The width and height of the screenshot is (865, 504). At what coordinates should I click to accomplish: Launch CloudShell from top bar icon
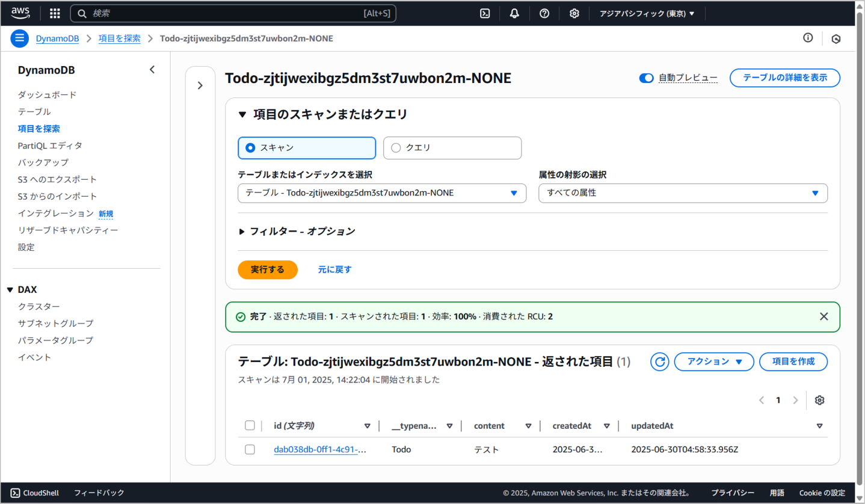(x=485, y=13)
